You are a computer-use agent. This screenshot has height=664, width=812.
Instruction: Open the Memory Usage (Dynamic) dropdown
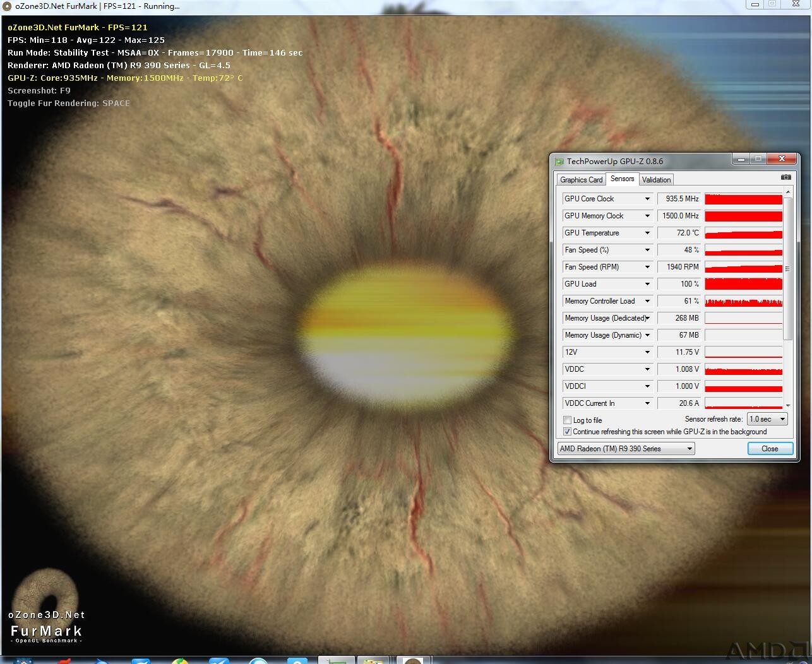(x=647, y=335)
